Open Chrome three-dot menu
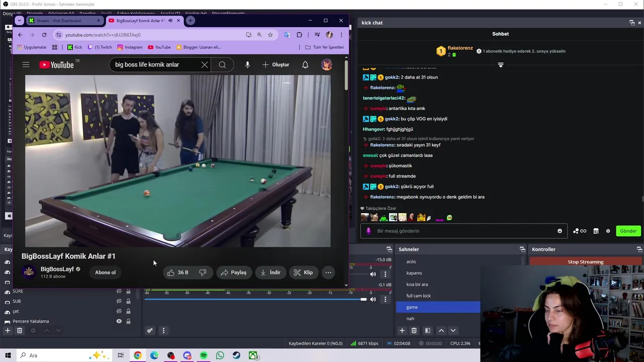 pos(341,35)
